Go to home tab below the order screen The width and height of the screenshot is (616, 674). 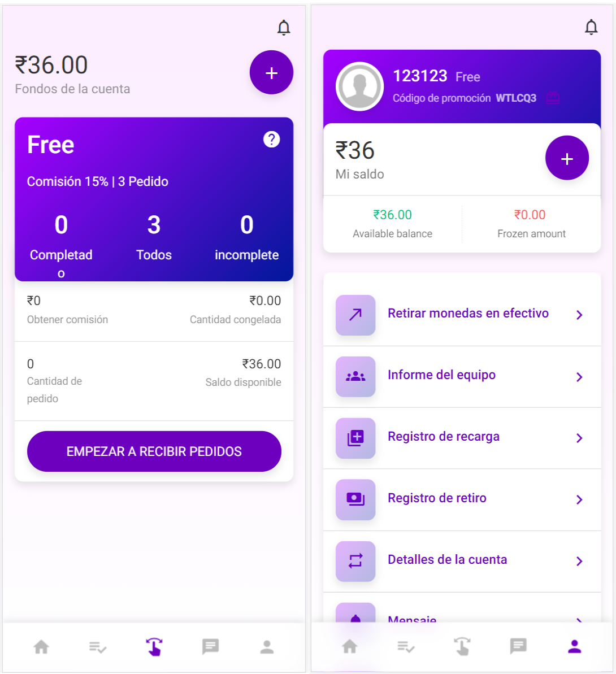click(41, 646)
